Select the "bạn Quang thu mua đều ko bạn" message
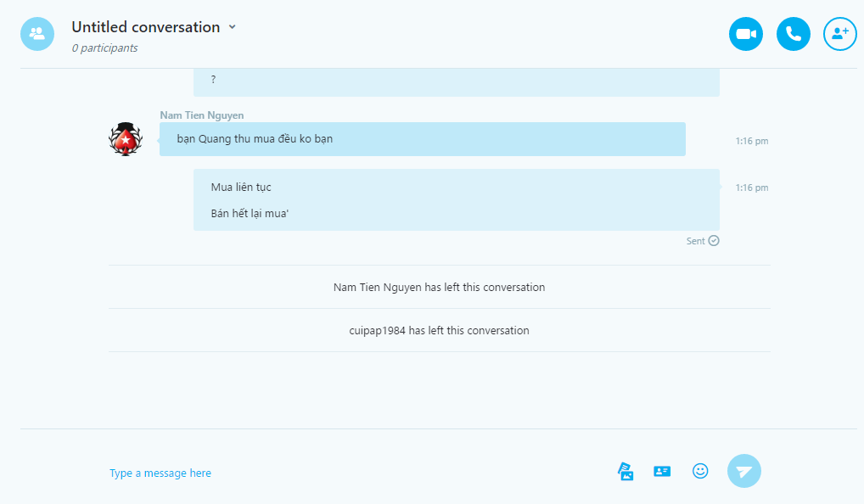864x504 pixels. coord(255,139)
